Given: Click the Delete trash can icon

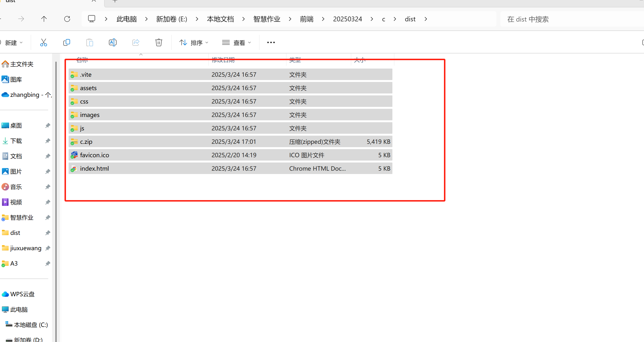Looking at the screenshot, I should (x=159, y=42).
